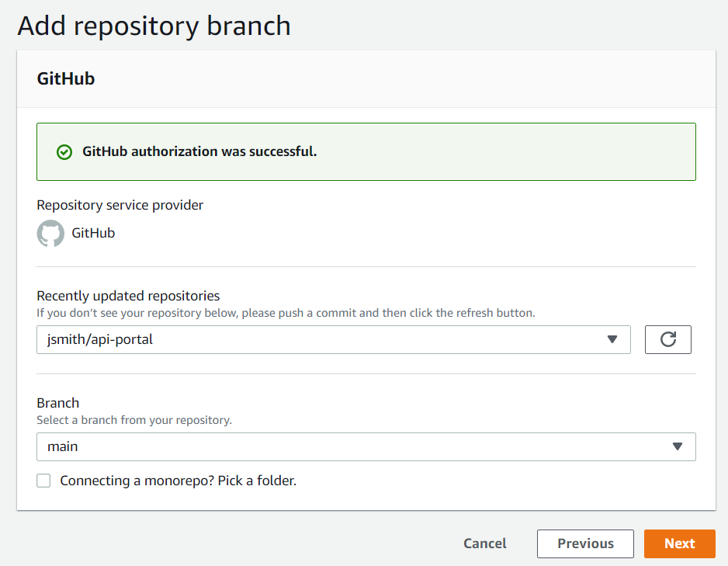Click the "Select a branch from your repository" hint
This screenshot has height=566, width=728.
tap(134, 420)
